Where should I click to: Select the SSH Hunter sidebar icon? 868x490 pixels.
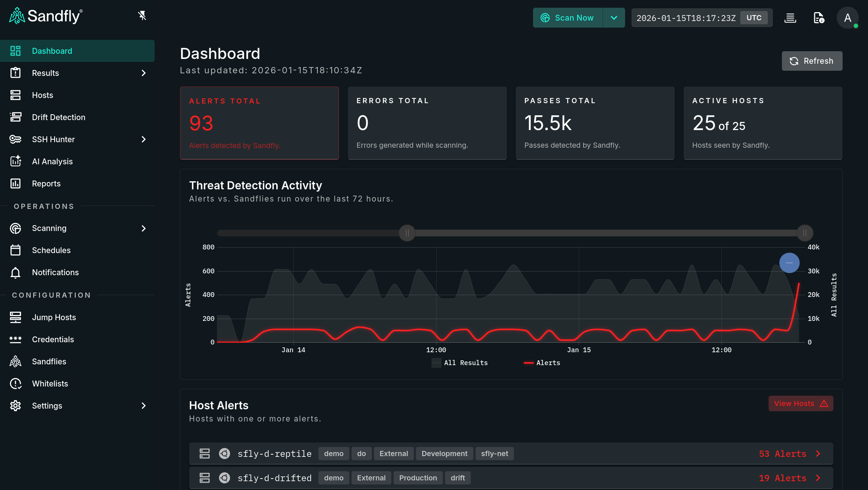(x=15, y=139)
